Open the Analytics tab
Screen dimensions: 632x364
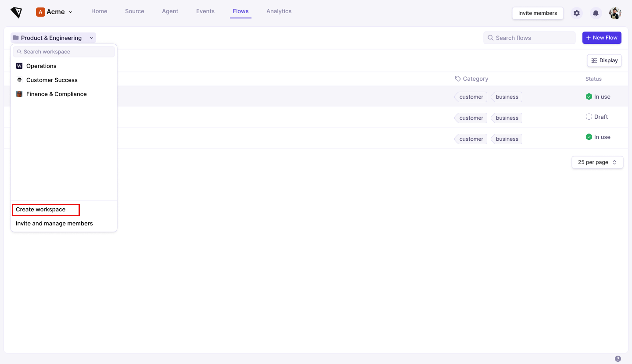(x=279, y=11)
